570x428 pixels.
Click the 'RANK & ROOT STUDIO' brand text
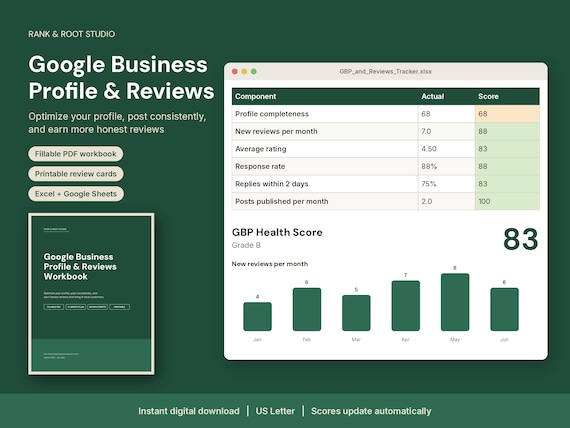72,34
